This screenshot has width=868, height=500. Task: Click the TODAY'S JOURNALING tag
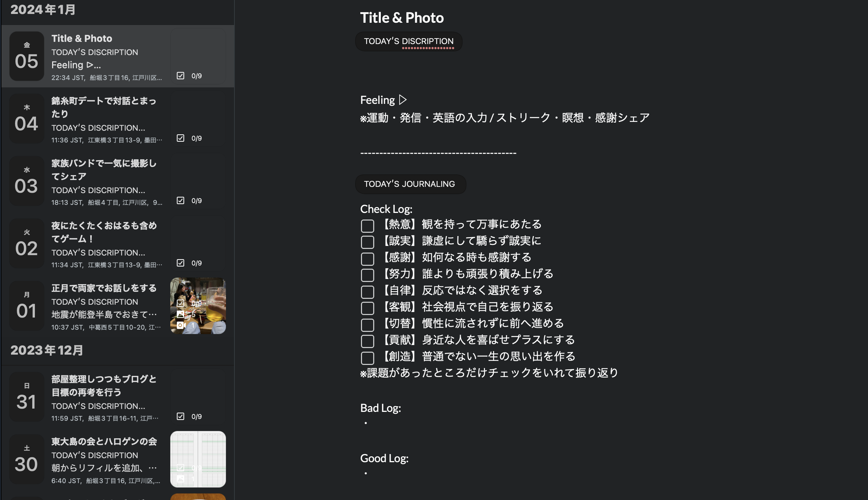click(x=409, y=184)
